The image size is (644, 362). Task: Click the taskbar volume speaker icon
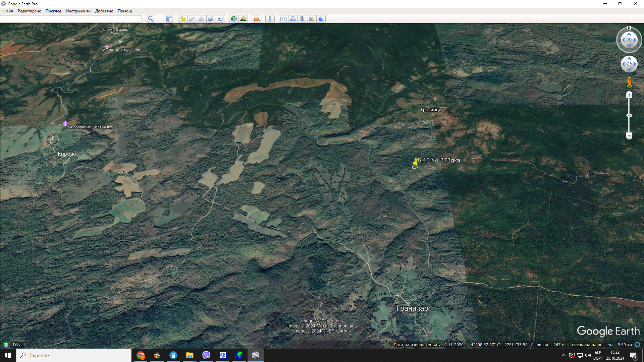click(x=588, y=355)
